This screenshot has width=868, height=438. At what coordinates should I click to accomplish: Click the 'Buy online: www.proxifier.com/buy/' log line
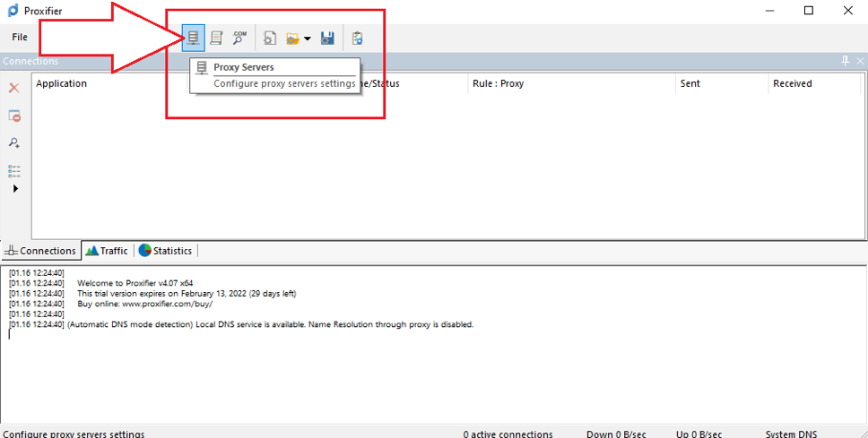[145, 304]
